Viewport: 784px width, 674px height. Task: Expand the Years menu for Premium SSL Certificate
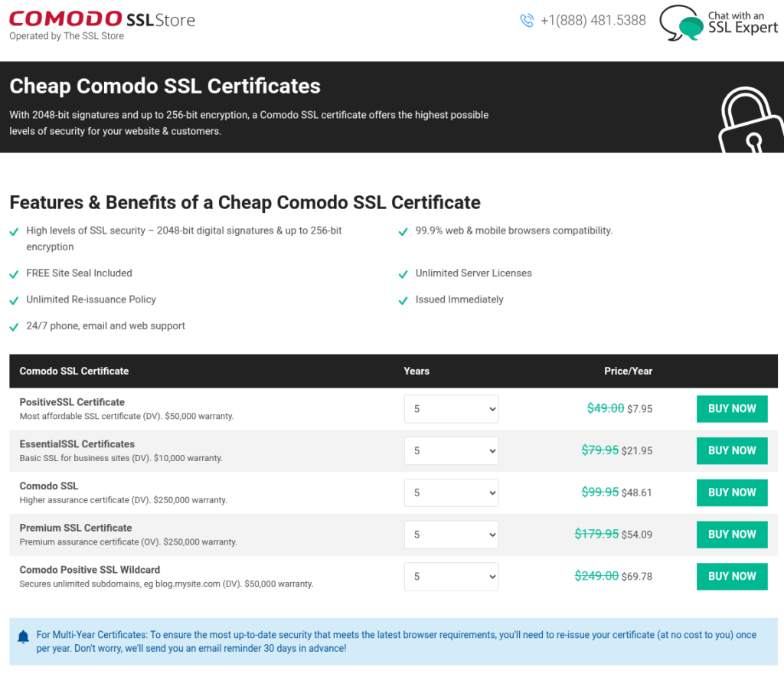pos(451,534)
